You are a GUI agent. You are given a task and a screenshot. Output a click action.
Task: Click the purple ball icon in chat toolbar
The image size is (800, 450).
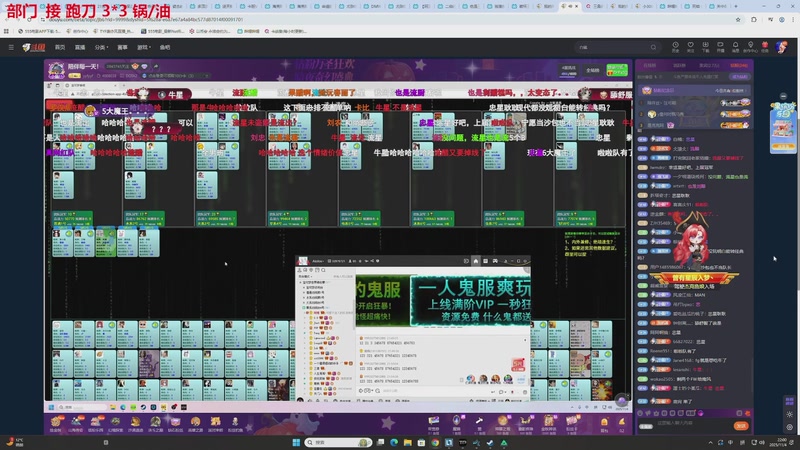[x=701, y=413]
